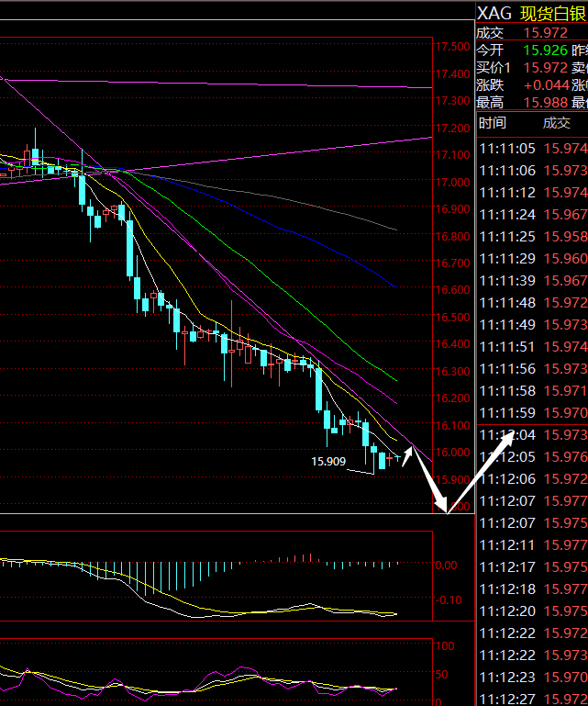Select the 现货白银 instrument name
The width and height of the screenshot is (588, 706).
click(x=554, y=14)
